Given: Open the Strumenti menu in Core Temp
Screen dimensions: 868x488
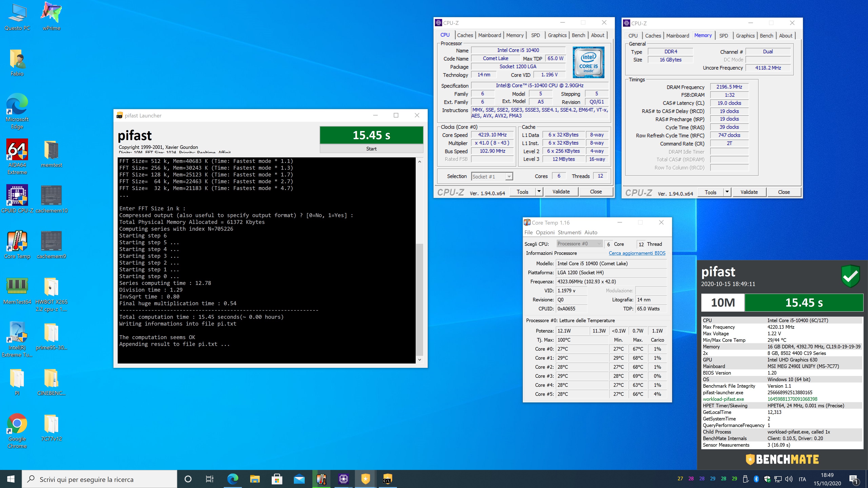Looking at the screenshot, I should [x=569, y=232].
